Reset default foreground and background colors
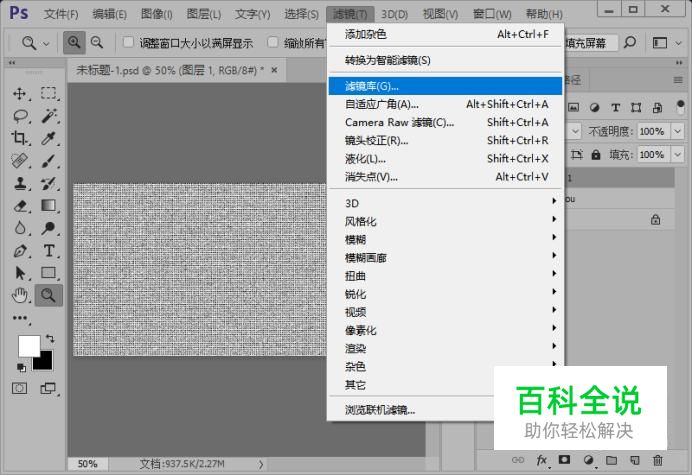Screen dimensions: 692x475 coord(21,367)
